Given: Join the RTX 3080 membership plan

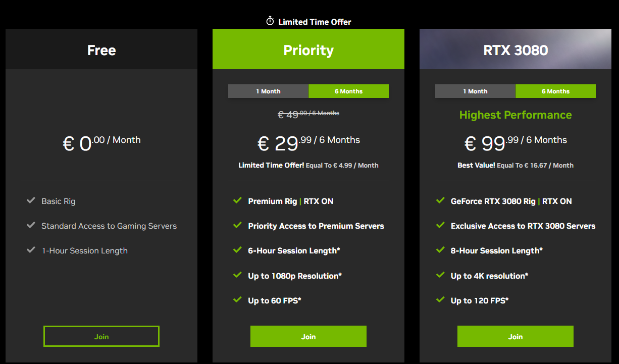Looking at the screenshot, I should pyautogui.click(x=515, y=336).
